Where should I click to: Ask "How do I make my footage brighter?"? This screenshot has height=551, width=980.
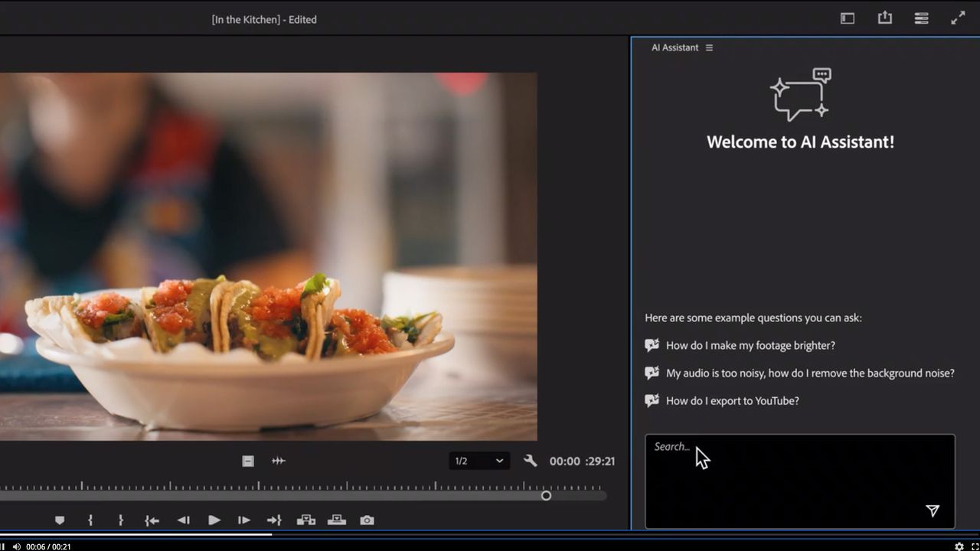750,346
